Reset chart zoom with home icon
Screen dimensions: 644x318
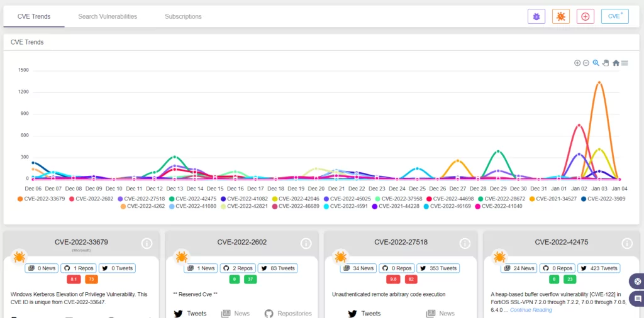click(x=616, y=63)
